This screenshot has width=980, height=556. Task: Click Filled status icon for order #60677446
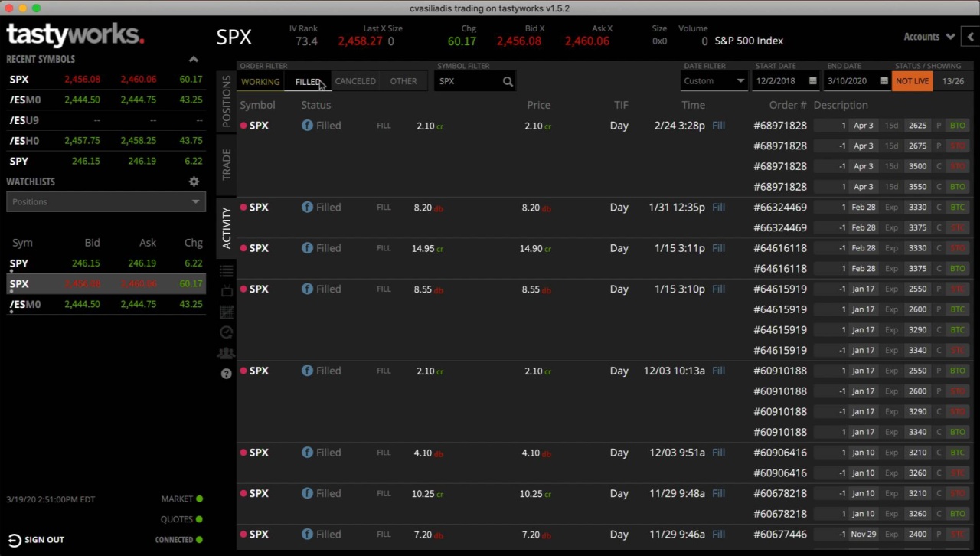pyautogui.click(x=307, y=535)
